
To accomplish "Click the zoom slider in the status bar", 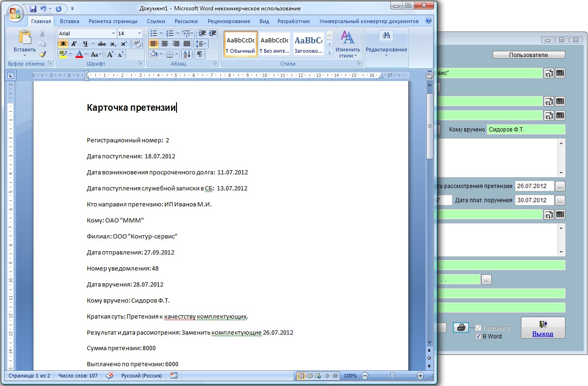I will point(392,376).
